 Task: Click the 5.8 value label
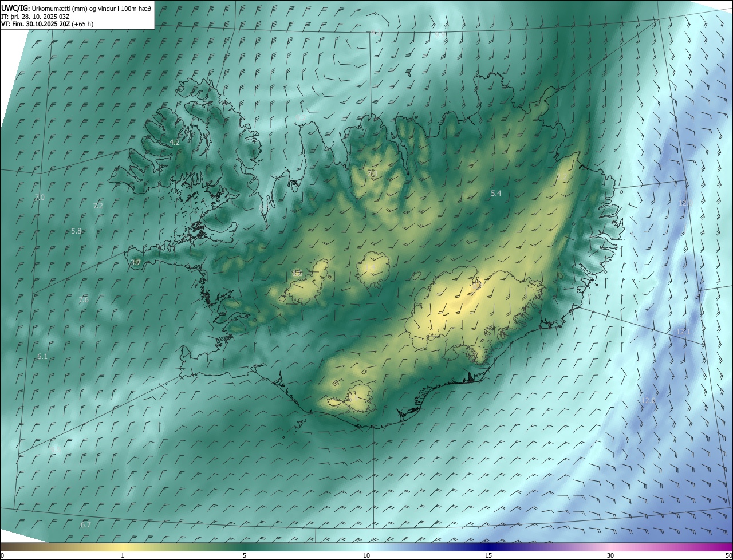click(x=77, y=231)
